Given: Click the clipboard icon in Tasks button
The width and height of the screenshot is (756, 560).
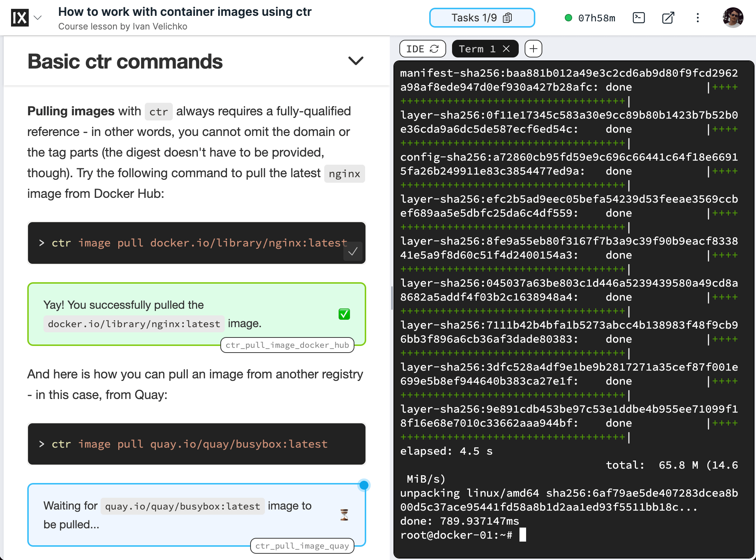Looking at the screenshot, I should 507,18.
